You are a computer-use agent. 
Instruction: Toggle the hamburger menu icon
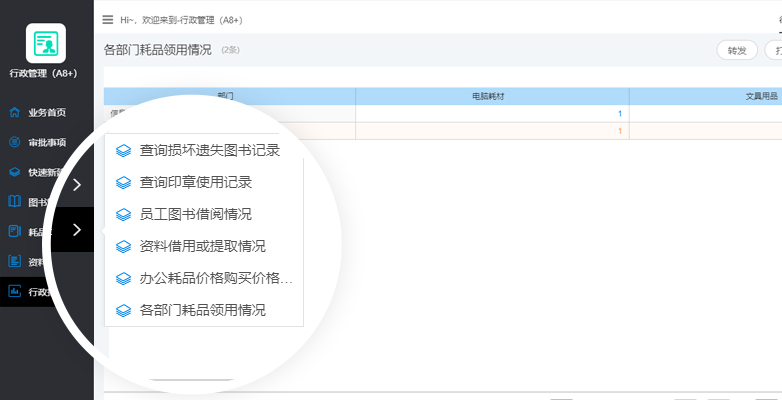click(x=108, y=20)
